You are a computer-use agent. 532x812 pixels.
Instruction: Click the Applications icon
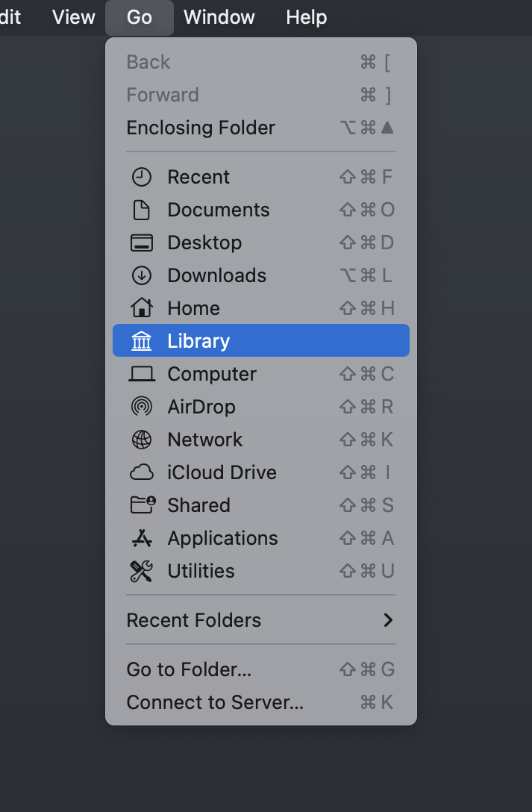coord(141,538)
